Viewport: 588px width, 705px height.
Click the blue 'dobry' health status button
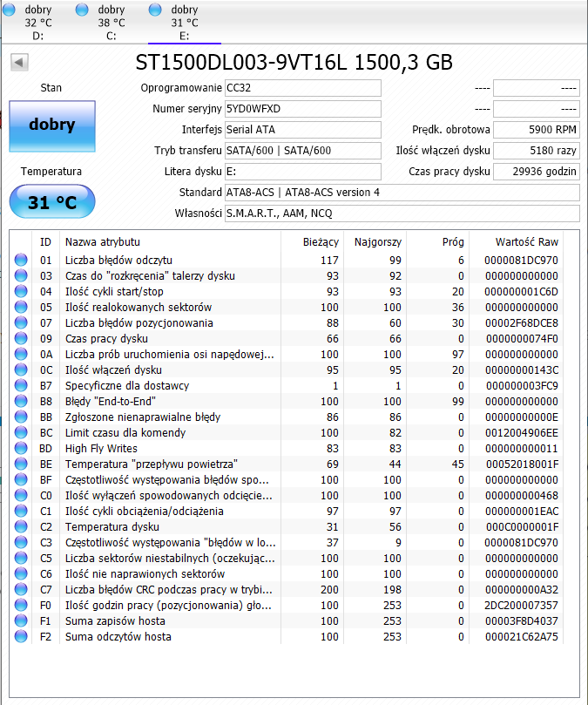coord(52,126)
